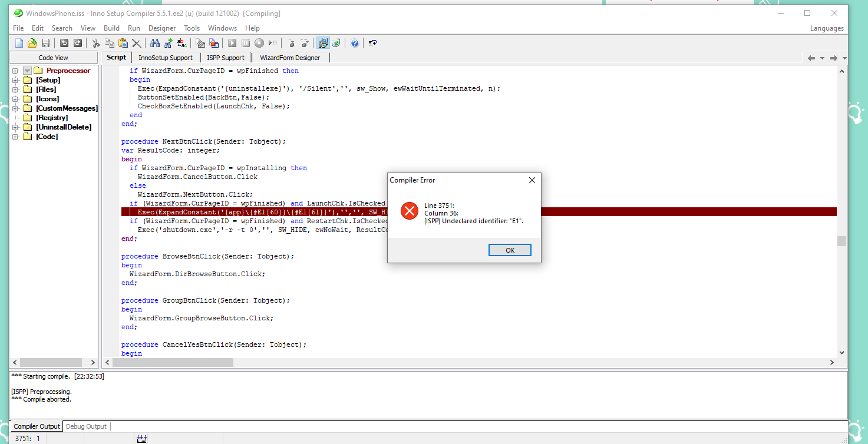Image resolution: width=868 pixels, height=444 pixels.
Task: Click the Step Into debug icon
Action: point(291,43)
